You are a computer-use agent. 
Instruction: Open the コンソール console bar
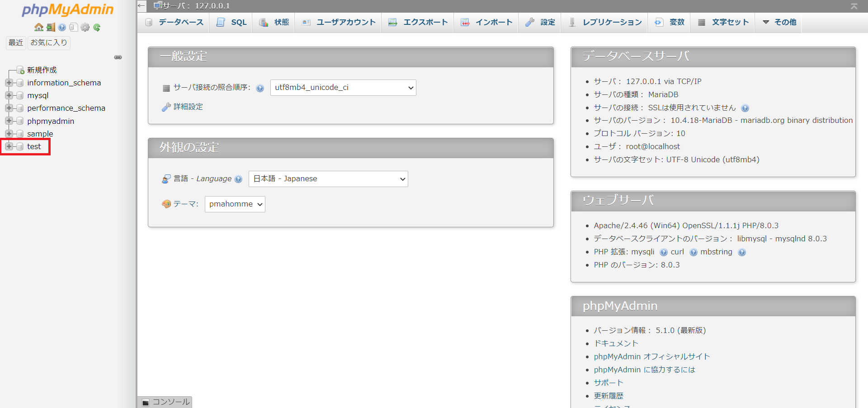click(x=165, y=402)
